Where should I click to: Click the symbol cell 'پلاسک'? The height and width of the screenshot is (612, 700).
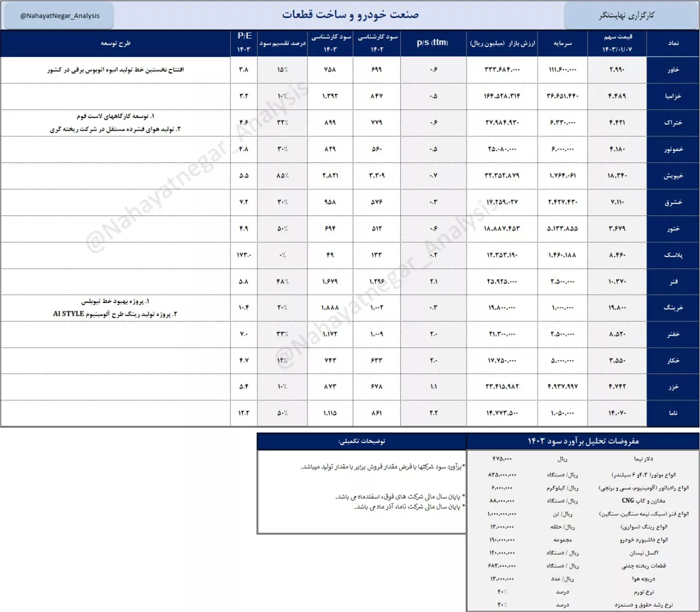[x=673, y=255]
